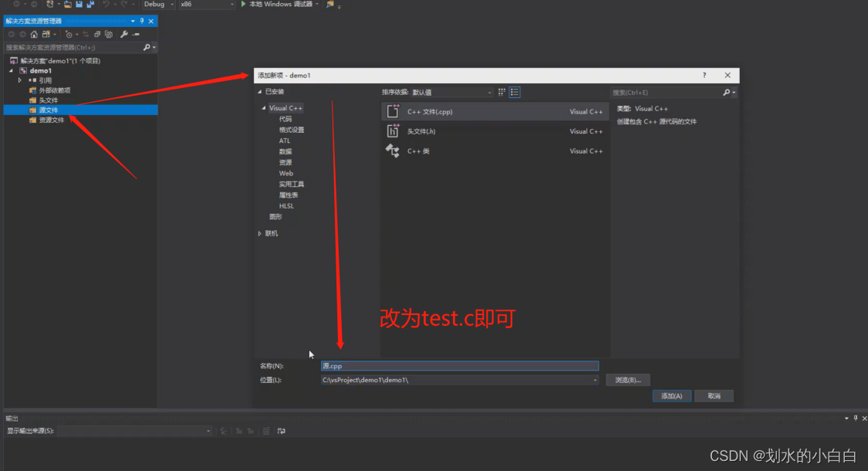Select 属性表 category in dialog tree
The image size is (868, 471).
[289, 195]
